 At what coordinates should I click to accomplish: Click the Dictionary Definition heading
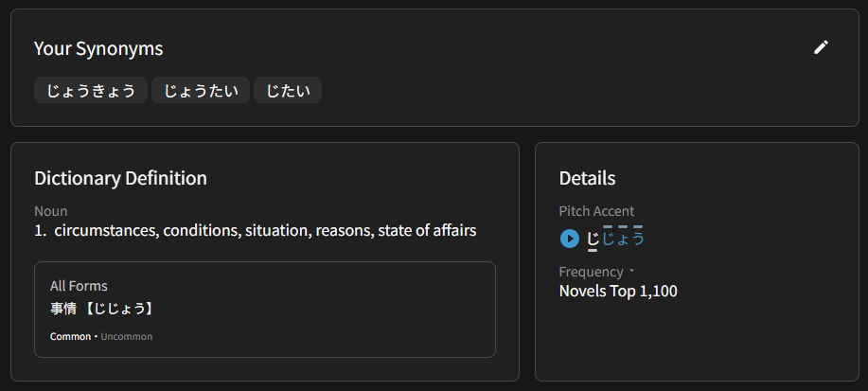coord(120,178)
